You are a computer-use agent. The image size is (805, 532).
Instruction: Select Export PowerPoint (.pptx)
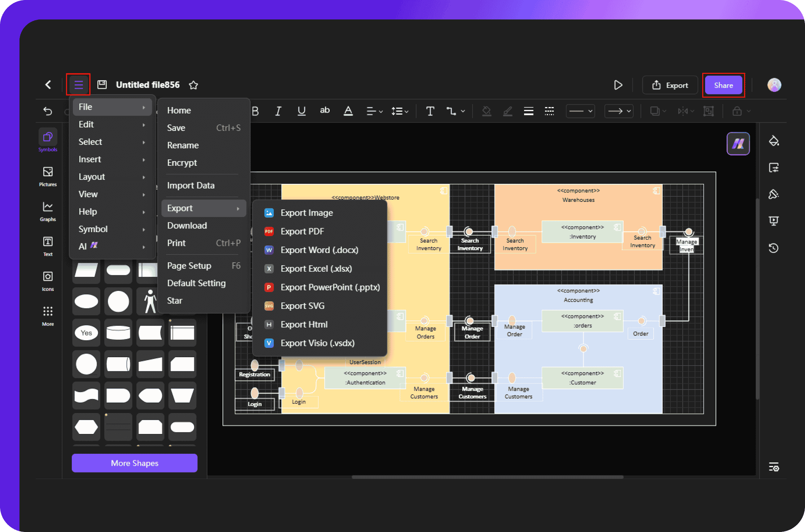pos(329,287)
